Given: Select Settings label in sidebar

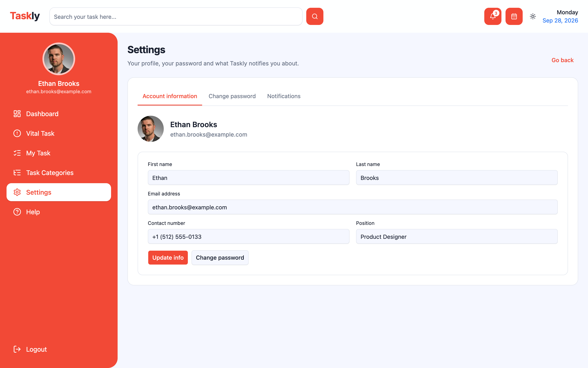Looking at the screenshot, I should 39,192.
